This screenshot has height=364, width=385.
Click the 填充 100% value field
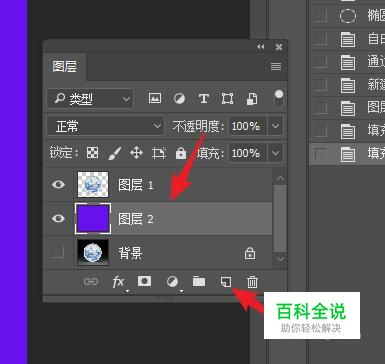[x=248, y=153]
